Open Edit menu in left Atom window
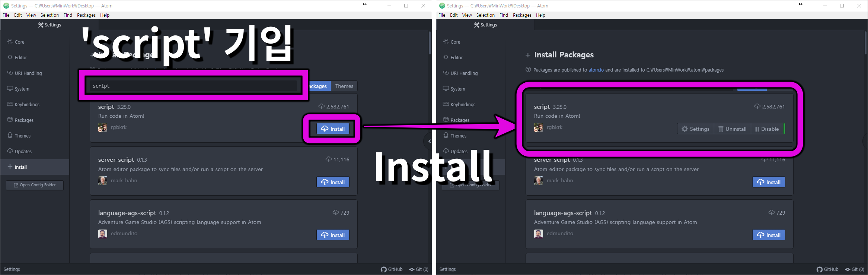Screen dimensions: 868x275 (x=18, y=15)
